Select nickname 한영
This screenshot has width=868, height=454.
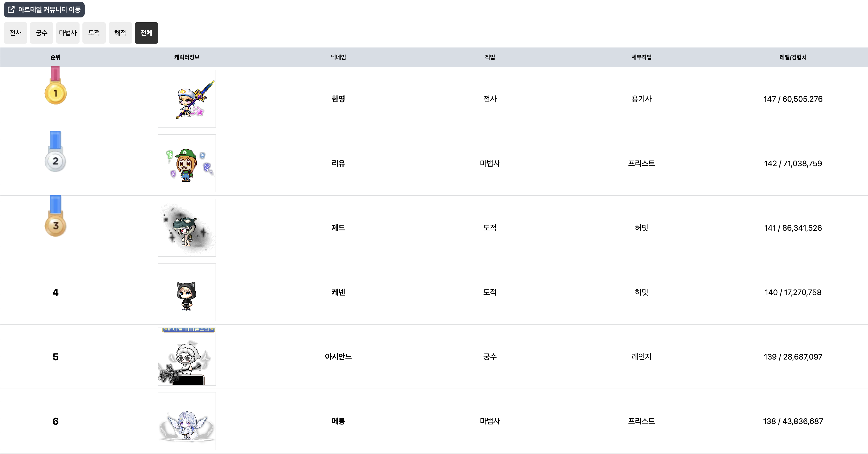[338, 99]
